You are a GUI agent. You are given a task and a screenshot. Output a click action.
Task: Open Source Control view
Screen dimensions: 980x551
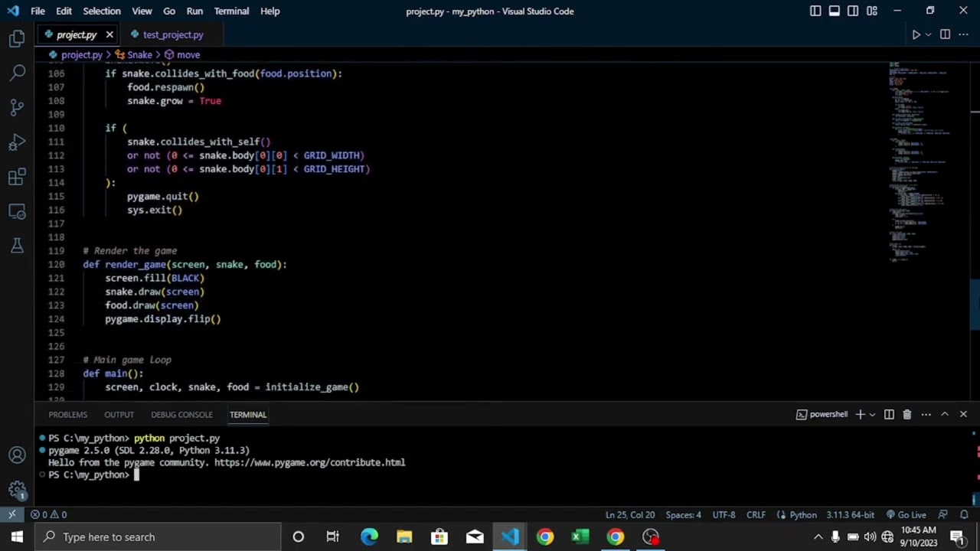tap(17, 107)
